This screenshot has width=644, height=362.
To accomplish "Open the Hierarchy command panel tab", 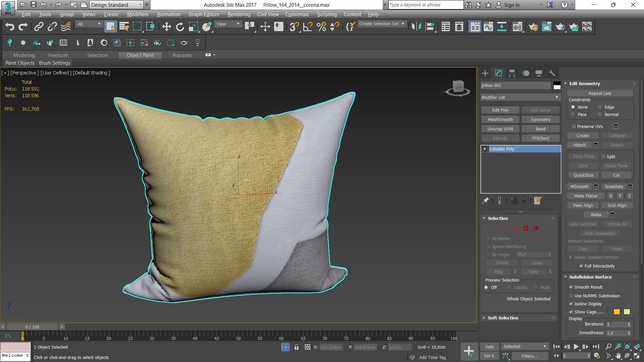I will [512, 73].
